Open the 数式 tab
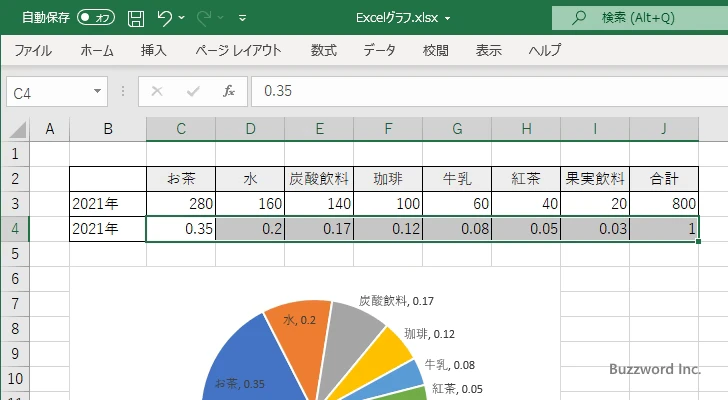This screenshot has width=728, height=400. coord(324,50)
